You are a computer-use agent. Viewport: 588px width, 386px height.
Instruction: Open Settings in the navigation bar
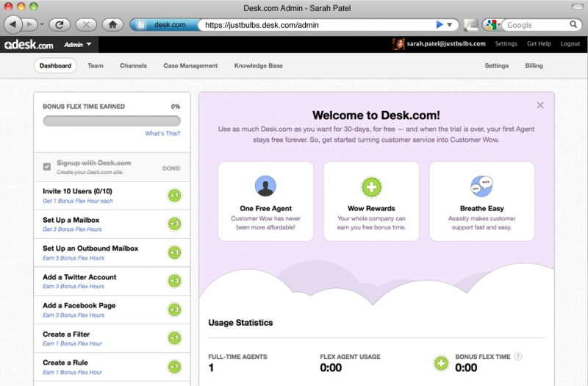click(x=497, y=65)
